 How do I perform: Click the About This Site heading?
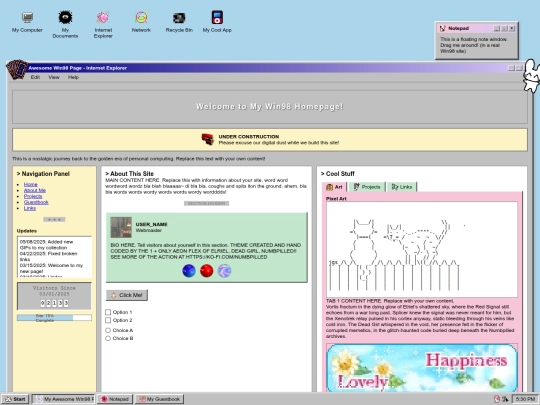(x=129, y=174)
